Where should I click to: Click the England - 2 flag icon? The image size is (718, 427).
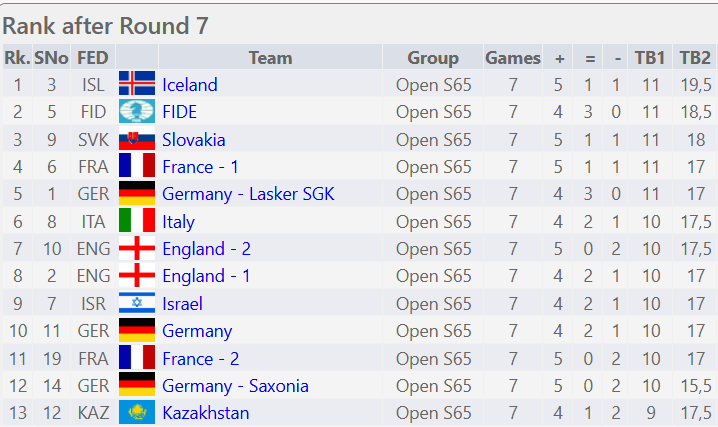pos(137,249)
